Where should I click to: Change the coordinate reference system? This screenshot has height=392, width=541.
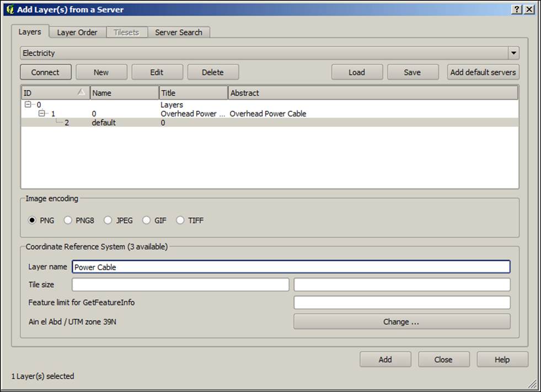(401, 321)
